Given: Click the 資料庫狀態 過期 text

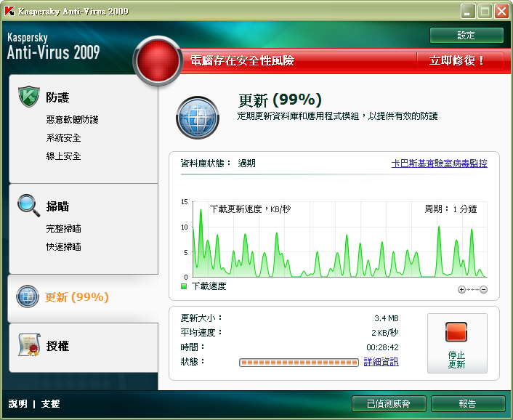Looking at the screenshot, I should (218, 163).
